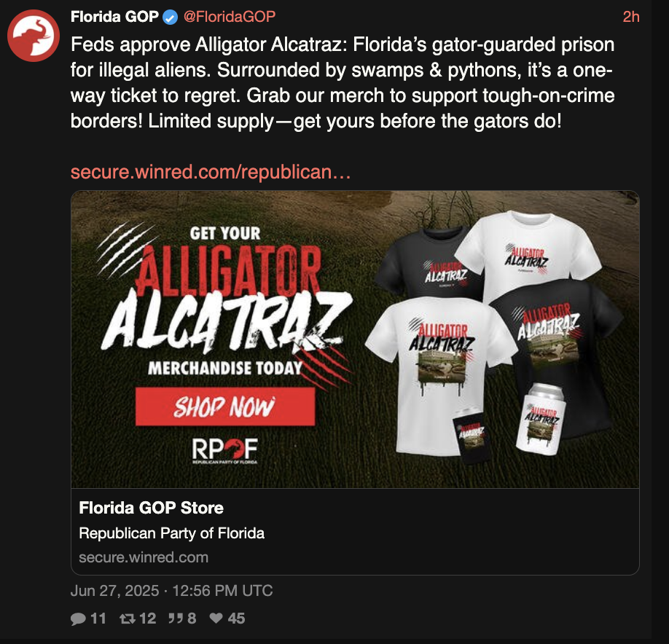Click the heart like icon

(216, 618)
